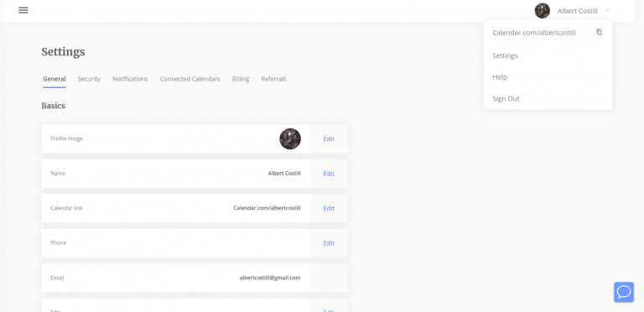Edit the Name row
This screenshot has height=312, width=644.
point(329,174)
